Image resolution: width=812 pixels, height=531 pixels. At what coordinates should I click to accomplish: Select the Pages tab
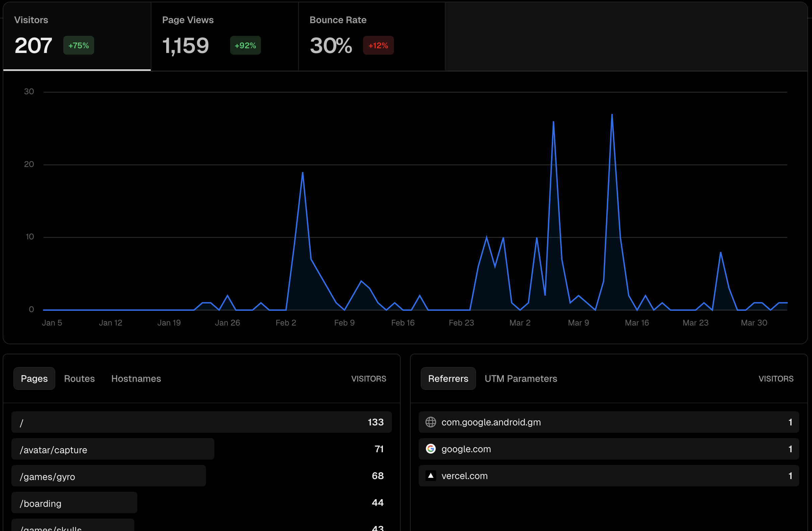(x=34, y=378)
